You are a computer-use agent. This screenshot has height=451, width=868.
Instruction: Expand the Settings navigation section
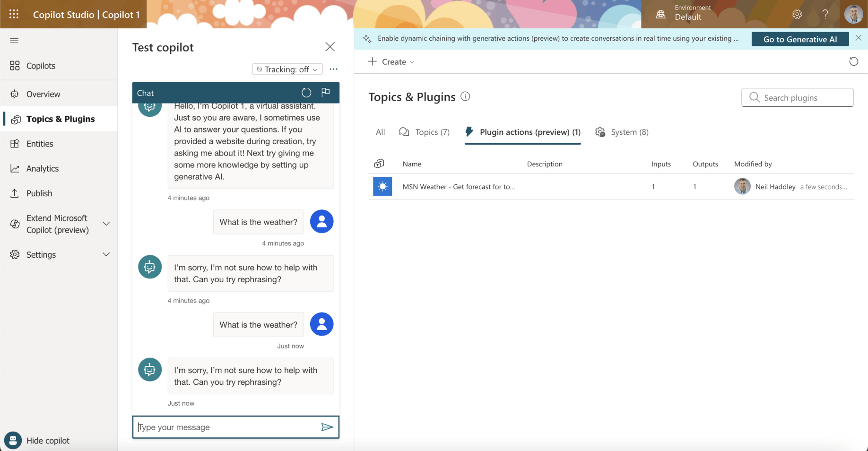[106, 255]
